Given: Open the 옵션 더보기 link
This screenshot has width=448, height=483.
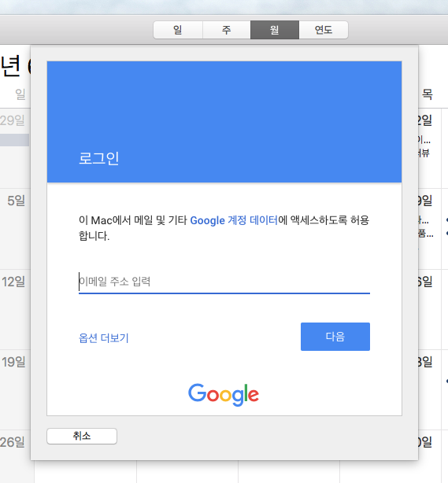Looking at the screenshot, I should tap(104, 338).
